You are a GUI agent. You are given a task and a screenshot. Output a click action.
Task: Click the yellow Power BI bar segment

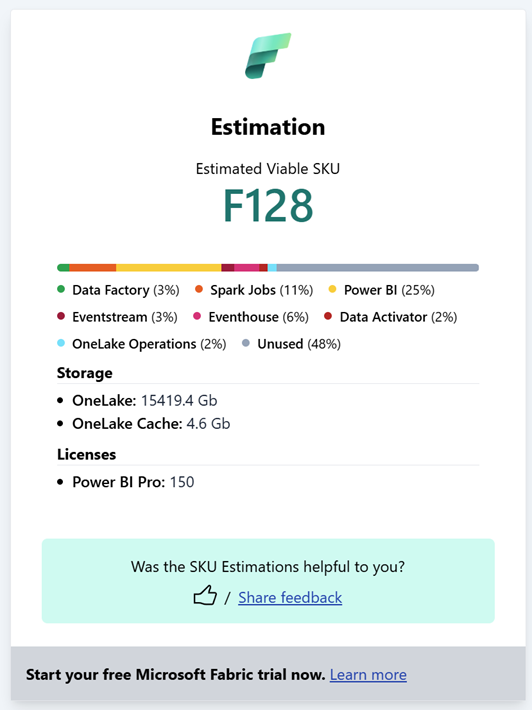(168, 268)
